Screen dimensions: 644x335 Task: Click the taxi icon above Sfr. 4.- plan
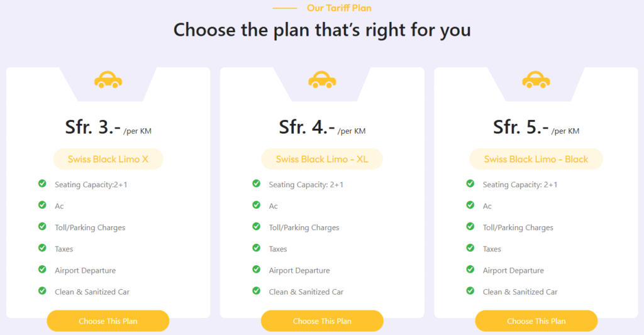click(322, 80)
